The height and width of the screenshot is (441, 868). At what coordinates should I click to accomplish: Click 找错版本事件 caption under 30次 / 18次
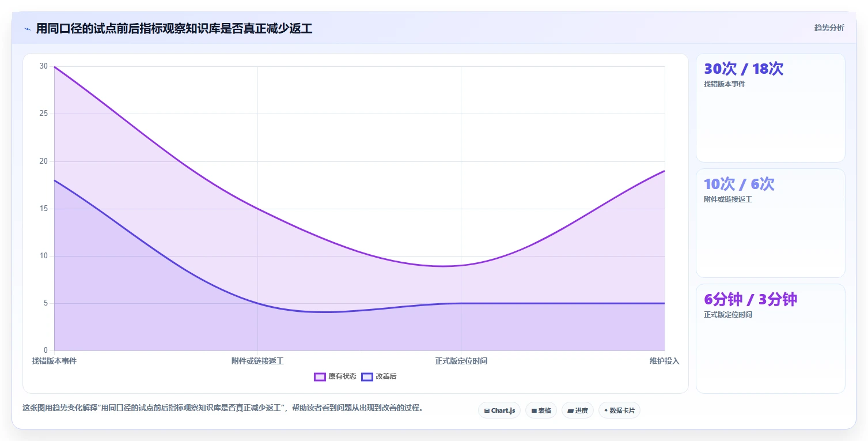coord(725,84)
